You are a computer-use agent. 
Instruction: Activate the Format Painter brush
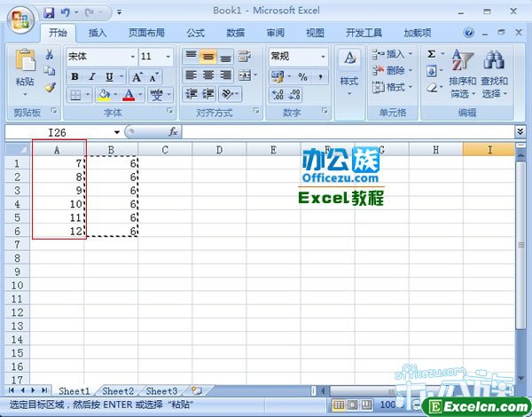point(50,87)
